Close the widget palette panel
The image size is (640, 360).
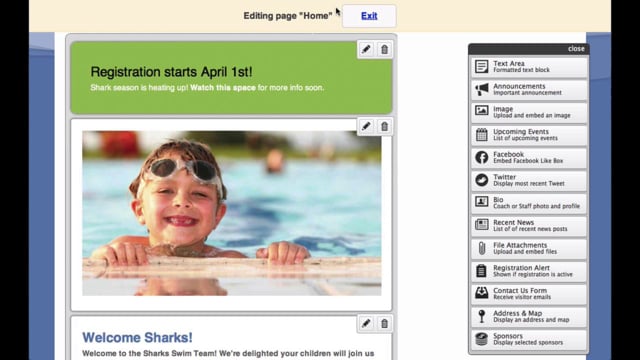[576, 49]
